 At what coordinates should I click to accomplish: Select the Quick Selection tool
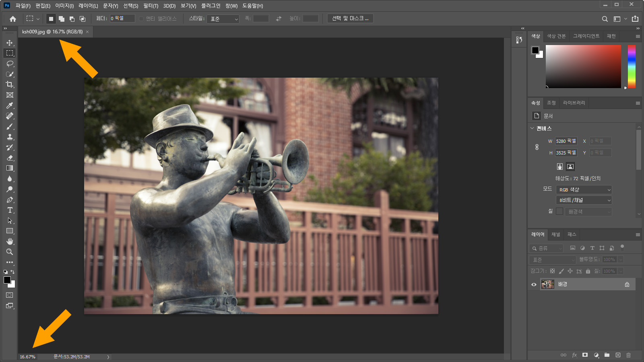(x=10, y=74)
